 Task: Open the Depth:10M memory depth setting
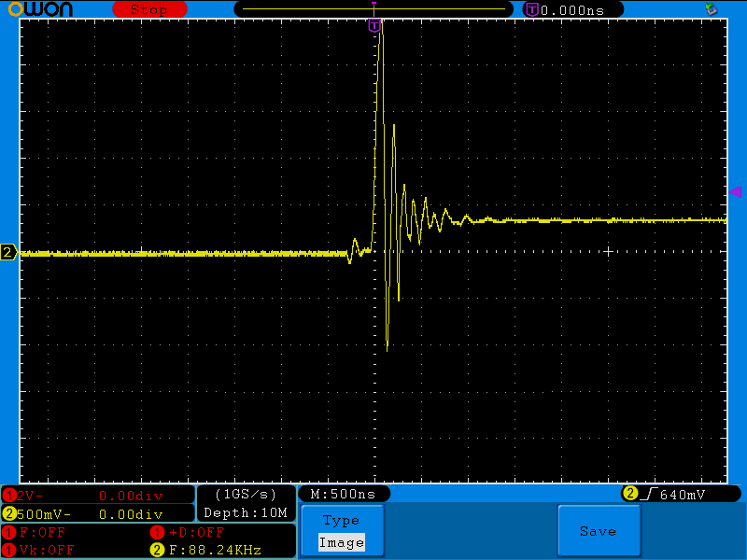246,512
